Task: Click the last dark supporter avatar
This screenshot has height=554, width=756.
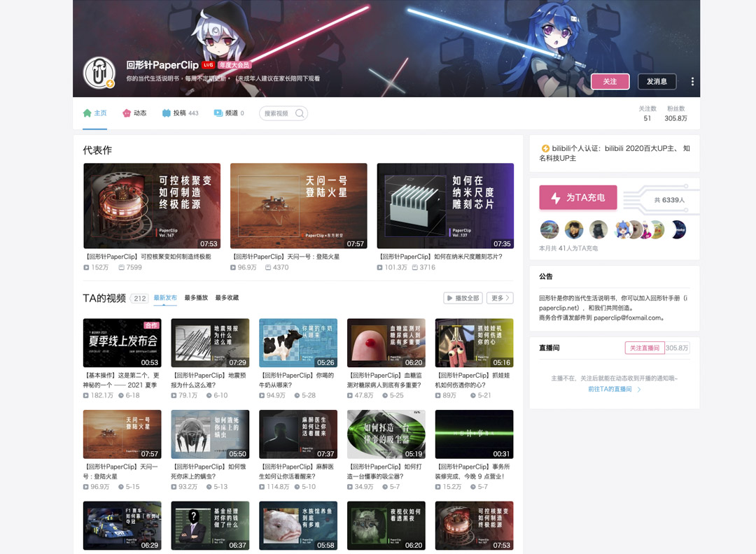Action: [678, 230]
